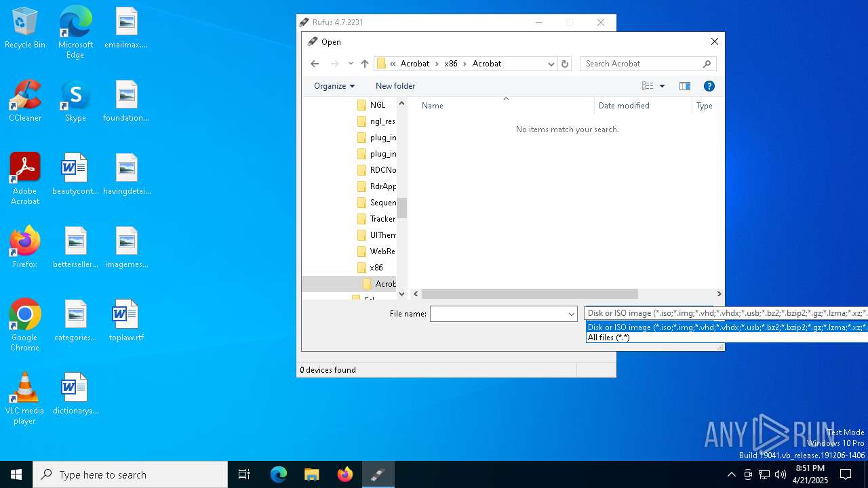
Task: Select the toplaw.rtf document on the desktop
Action: pos(126,321)
